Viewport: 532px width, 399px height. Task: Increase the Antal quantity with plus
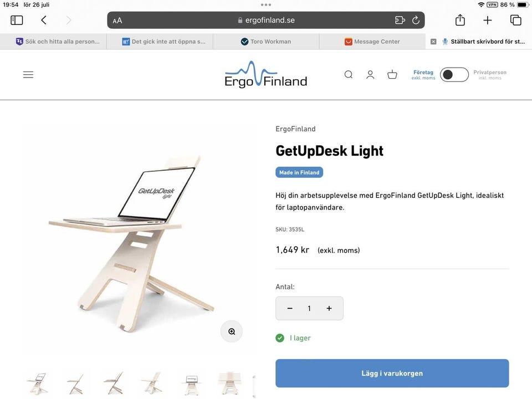pyautogui.click(x=329, y=308)
